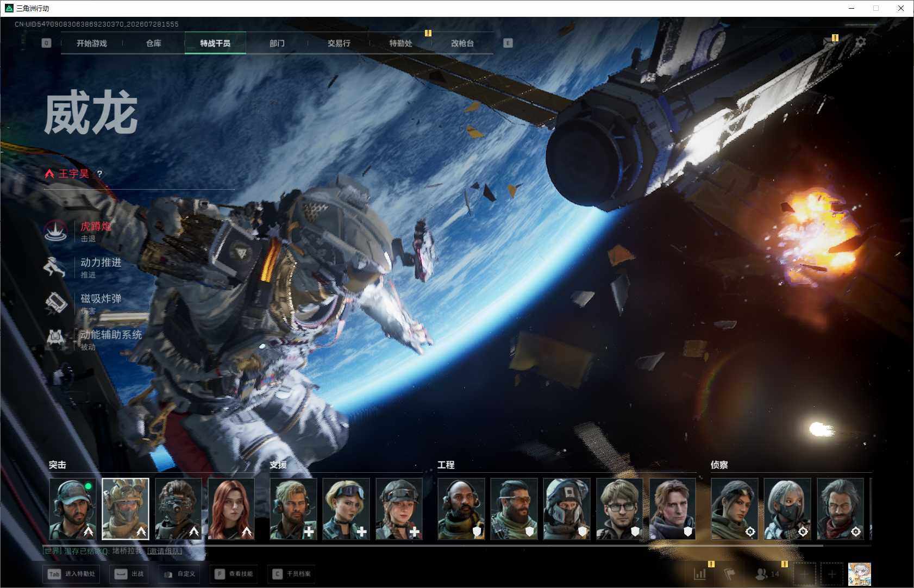The height and width of the screenshot is (588, 914).
Task: Select the 虎蹲炮 skill icon
Action: [55, 230]
